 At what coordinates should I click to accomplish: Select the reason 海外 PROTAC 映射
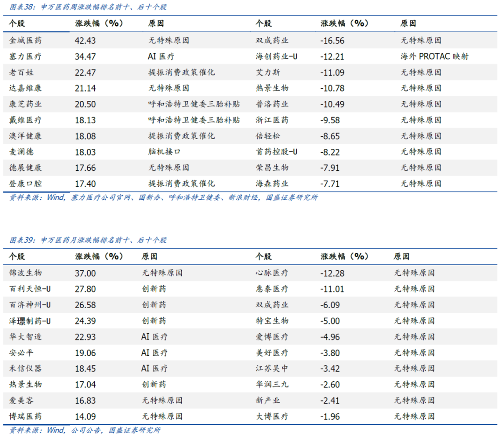[x=434, y=56]
